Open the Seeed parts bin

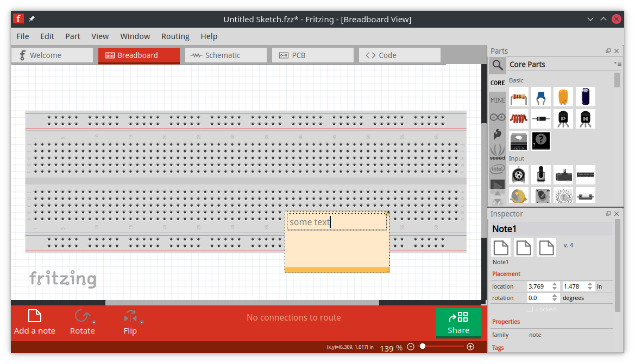tap(498, 152)
